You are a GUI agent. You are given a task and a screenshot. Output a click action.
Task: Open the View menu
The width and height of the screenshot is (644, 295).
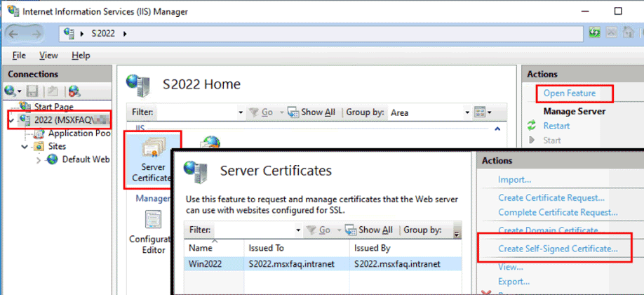point(48,55)
